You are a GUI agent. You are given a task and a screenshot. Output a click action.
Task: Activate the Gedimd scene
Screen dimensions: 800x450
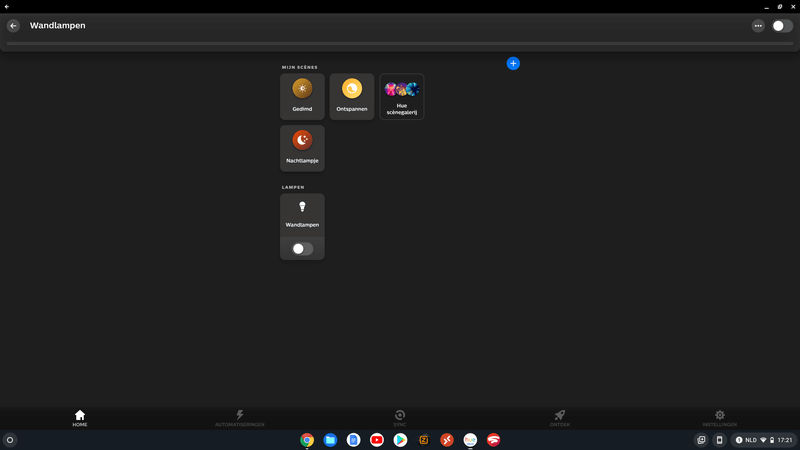click(302, 96)
